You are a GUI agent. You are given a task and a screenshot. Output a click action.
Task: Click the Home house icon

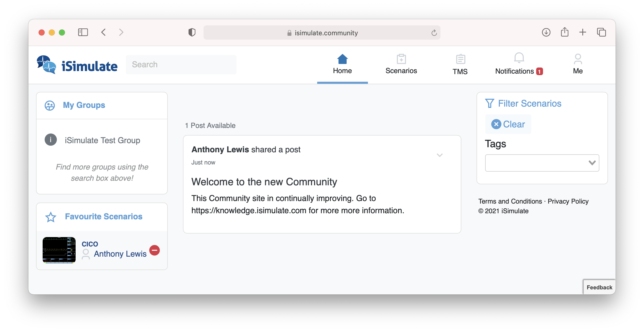pyautogui.click(x=342, y=58)
